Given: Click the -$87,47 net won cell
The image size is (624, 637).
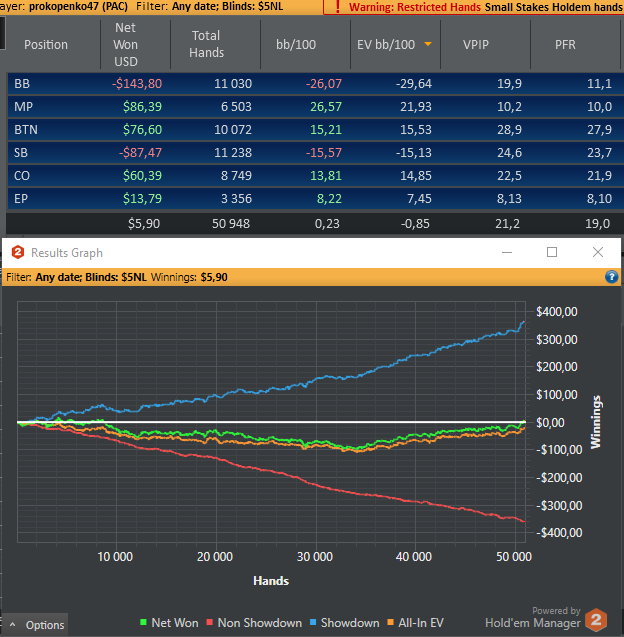Looking at the screenshot, I should pos(140,153).
